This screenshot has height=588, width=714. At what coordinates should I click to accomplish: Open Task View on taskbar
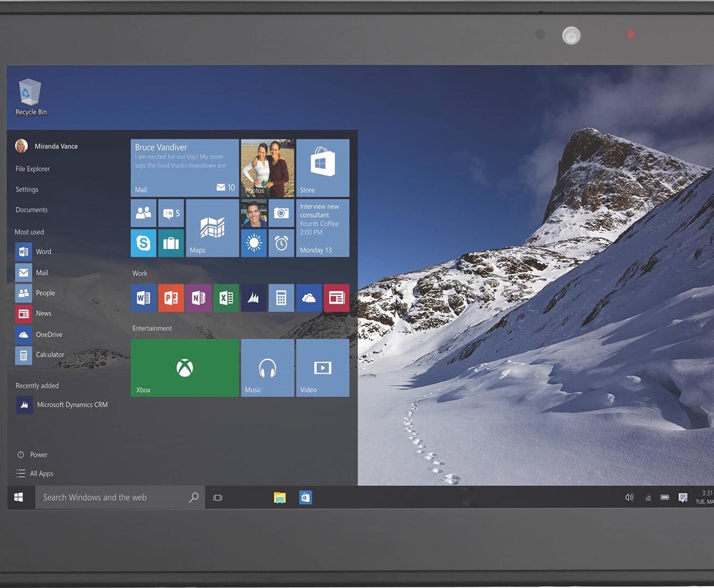coord(218,498)
